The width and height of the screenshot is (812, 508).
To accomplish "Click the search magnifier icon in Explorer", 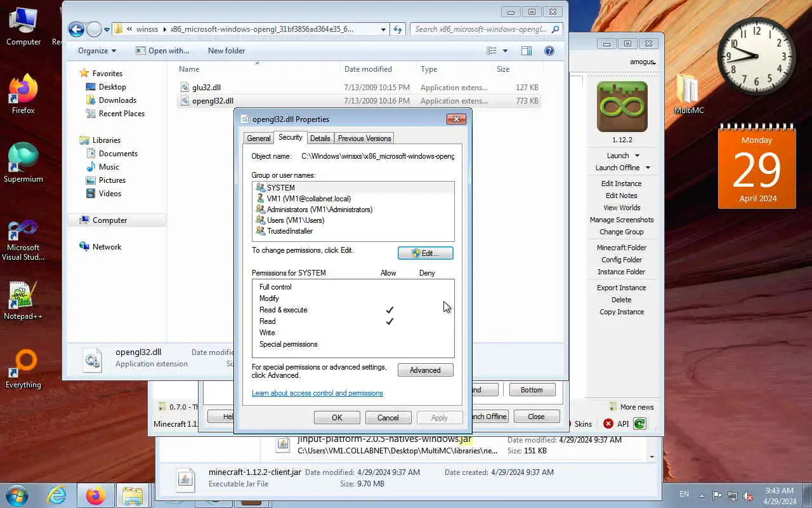I will click(556, 29).
